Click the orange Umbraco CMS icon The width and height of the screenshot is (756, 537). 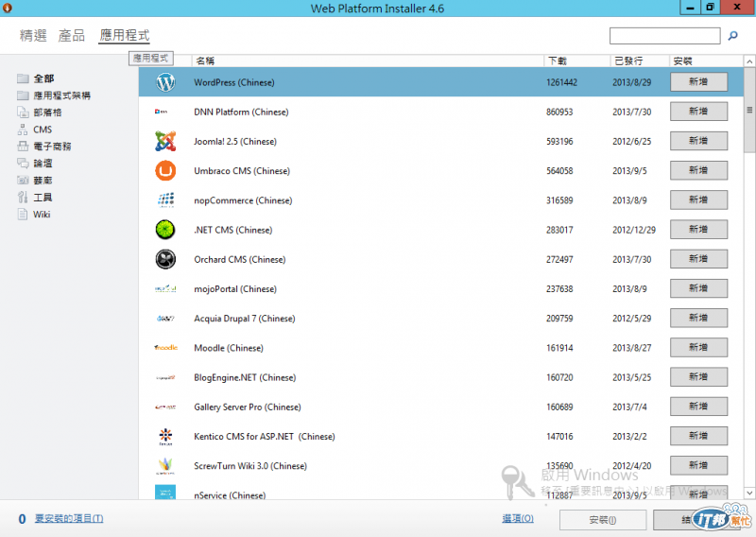165,170
